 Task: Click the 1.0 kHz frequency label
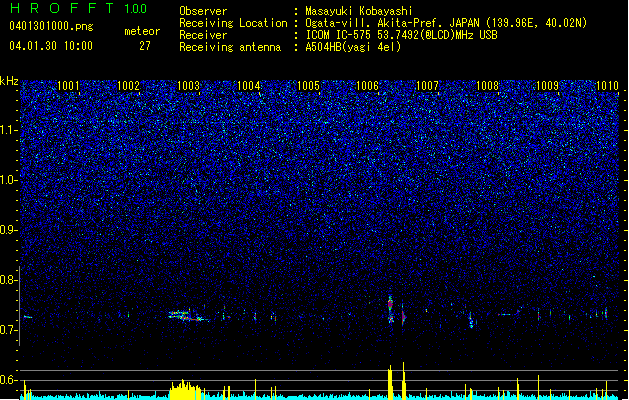pyautogui.click(x=9, y=180)
